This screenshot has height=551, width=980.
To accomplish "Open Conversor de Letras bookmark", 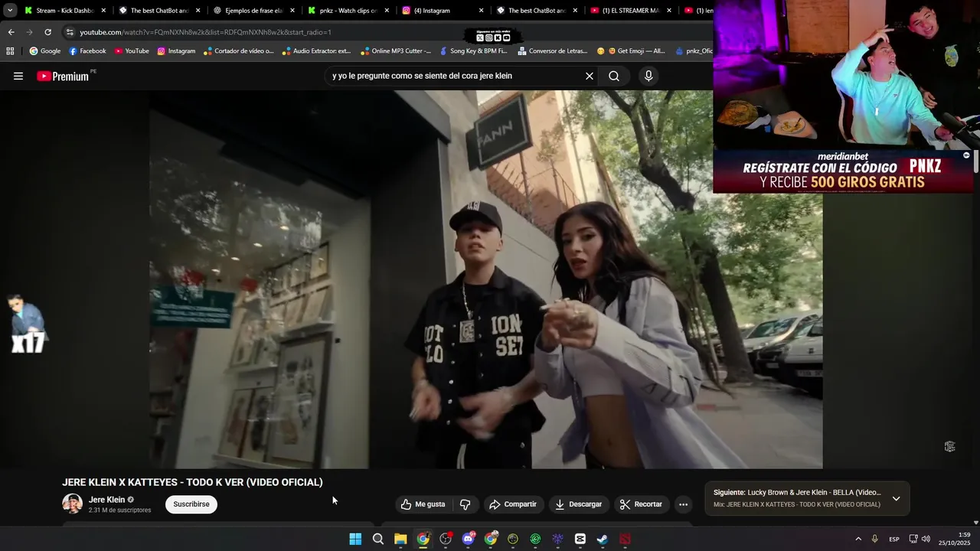I will pos(553,51).
